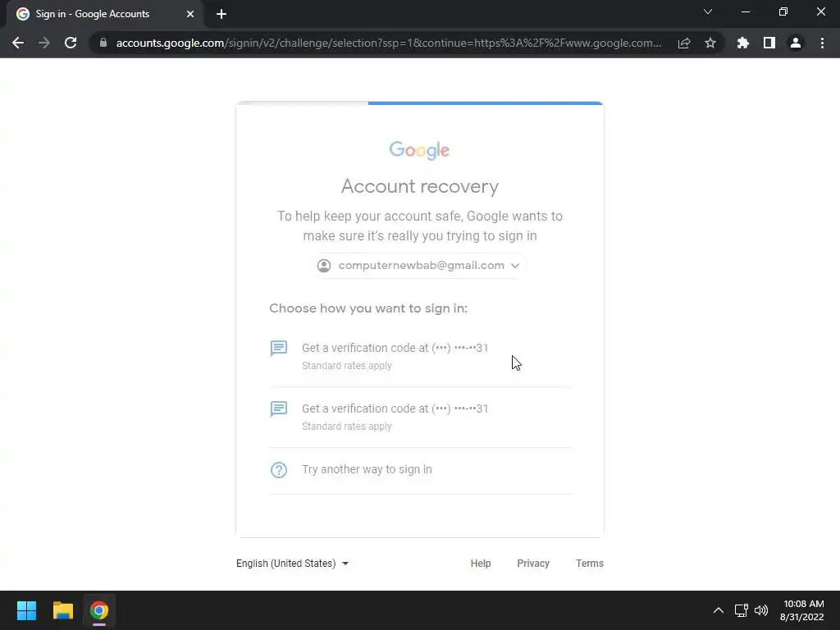Screen dimensions: 840x630
Task: Open the Windows Start menu
Action: coord(26,610)
